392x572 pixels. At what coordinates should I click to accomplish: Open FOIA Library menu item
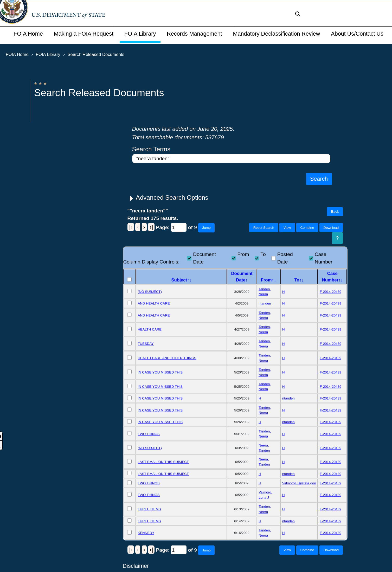click(140, 34)
